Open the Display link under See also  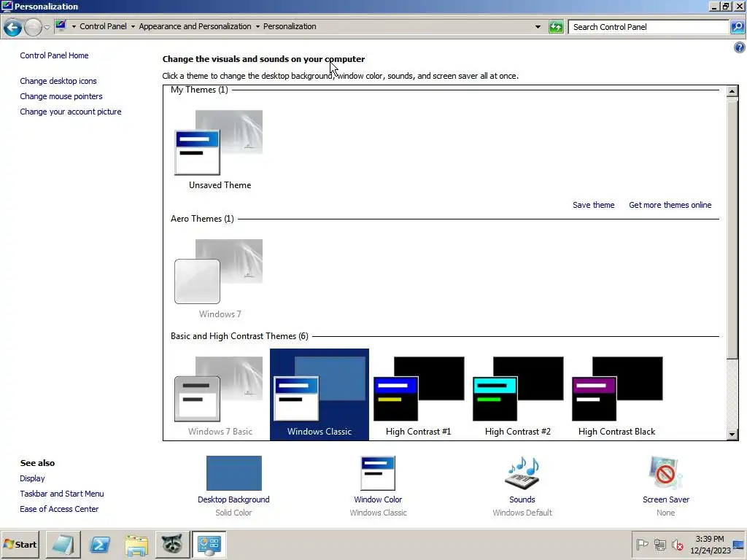[32, 478]
